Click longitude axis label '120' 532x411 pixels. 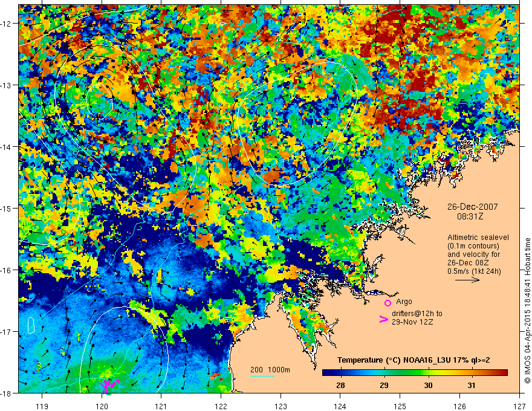102,406
